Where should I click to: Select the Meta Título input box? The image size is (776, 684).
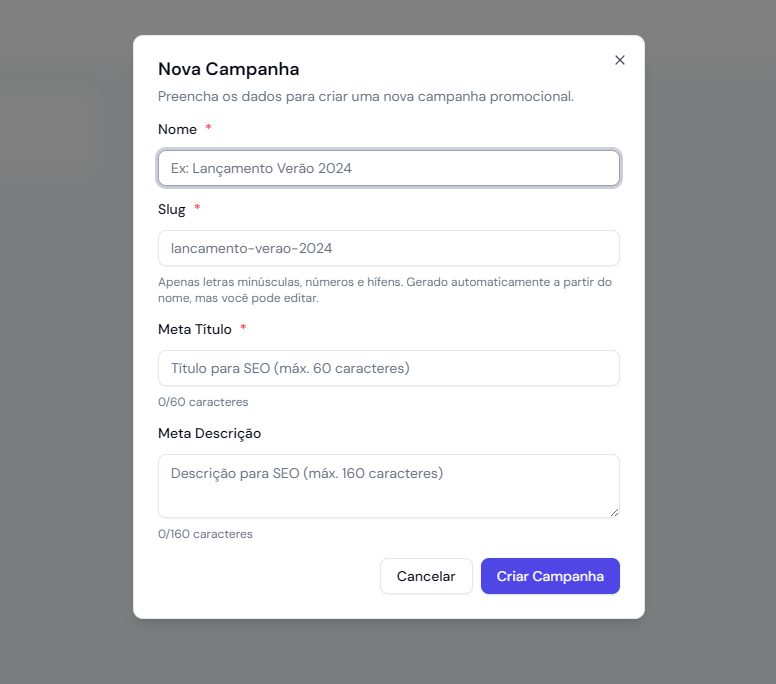[388, 368]
